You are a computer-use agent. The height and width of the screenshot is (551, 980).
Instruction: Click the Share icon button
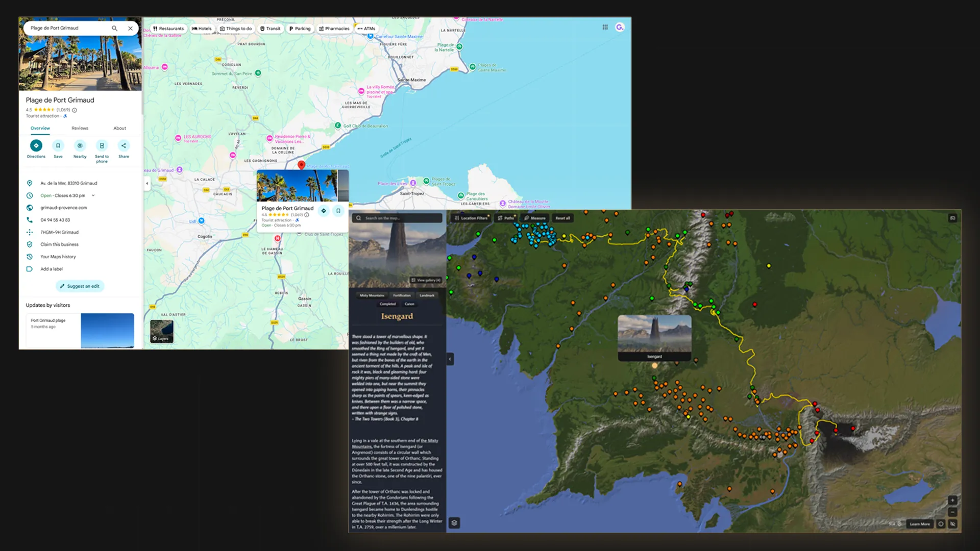124,146
